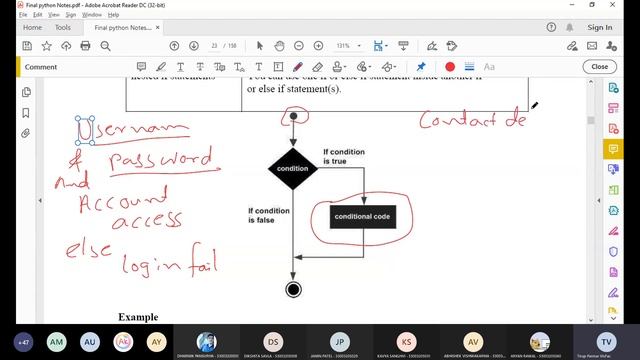Select the eraser tool
The width and height of the screenshot is (640, 360).
pos(318,67)
